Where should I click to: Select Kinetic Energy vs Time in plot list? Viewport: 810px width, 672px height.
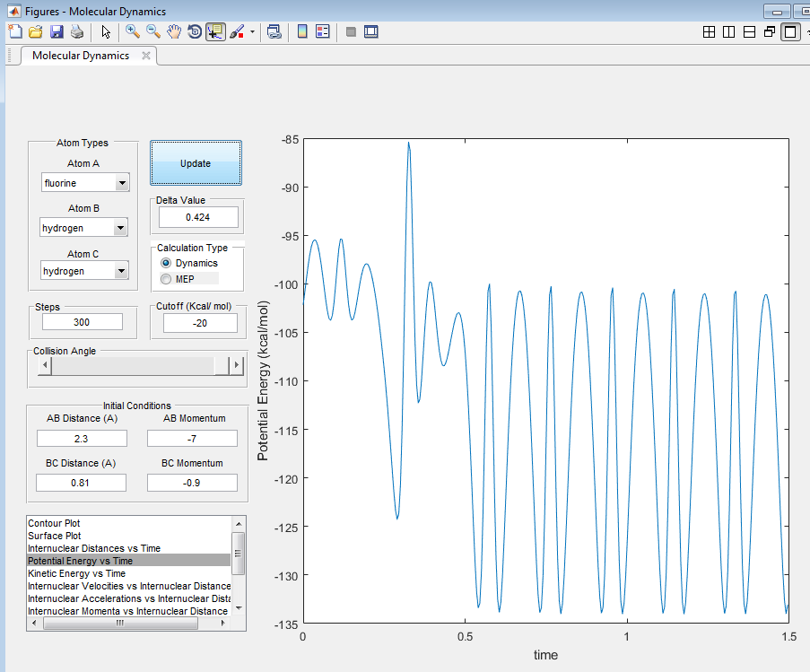point(77,573)
